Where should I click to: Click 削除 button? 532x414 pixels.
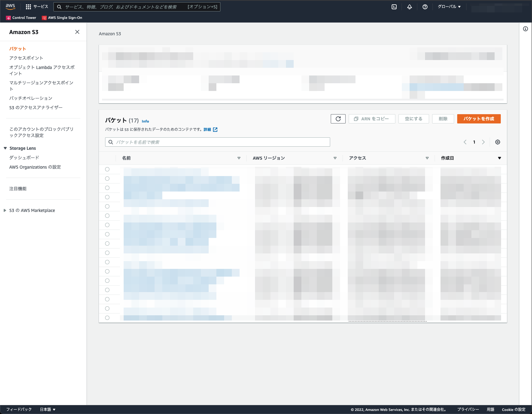pyautogui.click(x=443, y=119)
